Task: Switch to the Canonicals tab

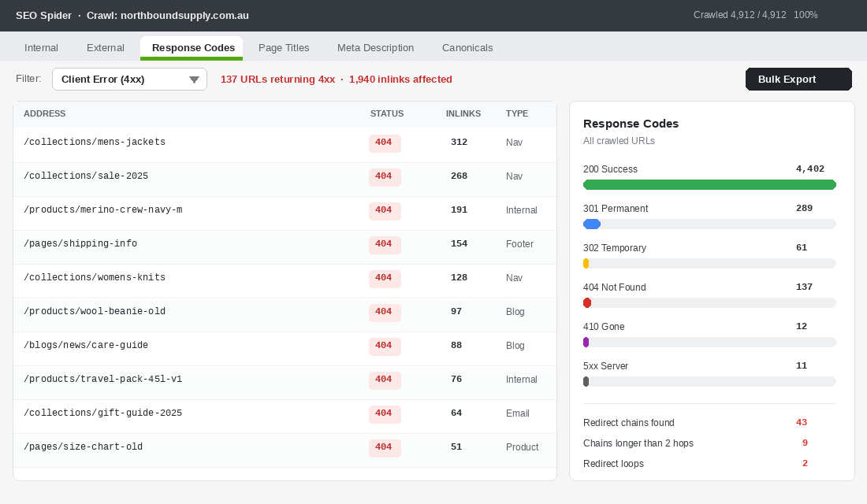Action: pyautogui.click(x=467, y=48)
